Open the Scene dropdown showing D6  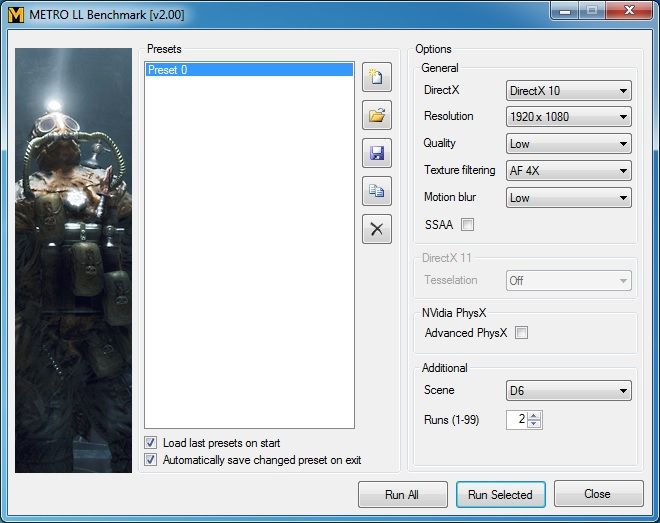pos(568,391)
